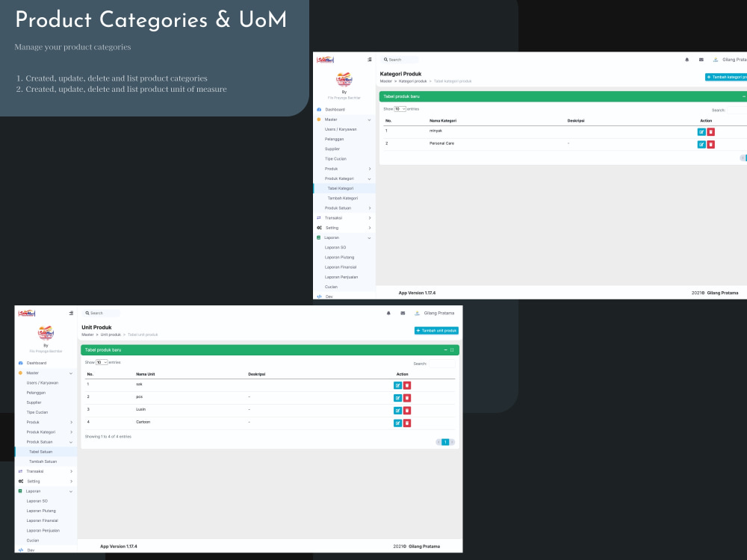Open mail icon in Kategori Produk window
Image resolution: width=747 pixels, height=560 pixels.
tap(701, 60)
